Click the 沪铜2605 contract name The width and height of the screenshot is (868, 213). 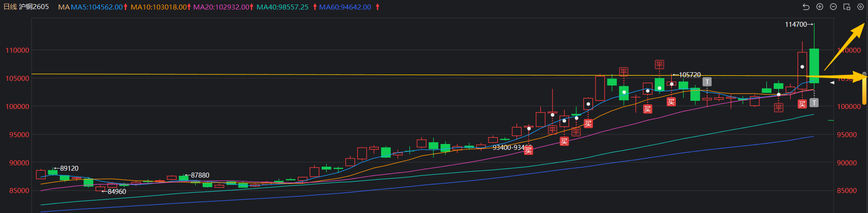click(x=34, y=7)
